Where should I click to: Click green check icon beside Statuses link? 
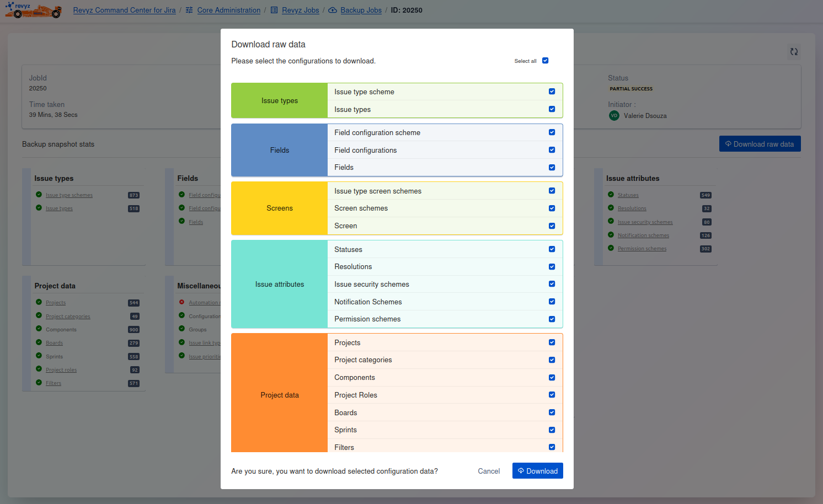pos(611,195)
